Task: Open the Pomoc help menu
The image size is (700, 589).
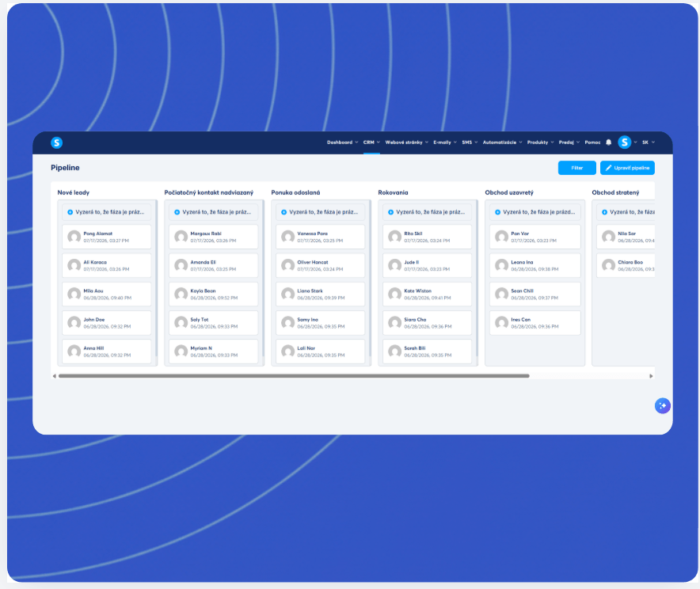Action: pos(592,142)
